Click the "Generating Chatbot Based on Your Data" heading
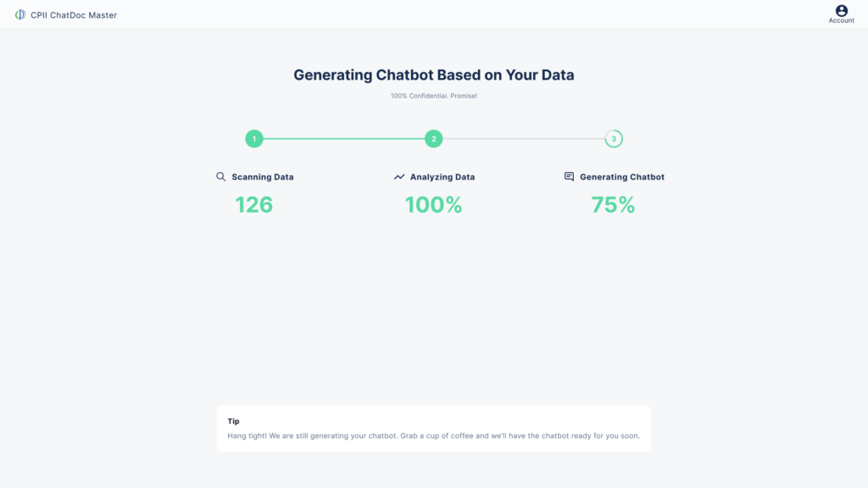Image resolution: width=868 pixels, height=488 pixels. click(434, 75)
